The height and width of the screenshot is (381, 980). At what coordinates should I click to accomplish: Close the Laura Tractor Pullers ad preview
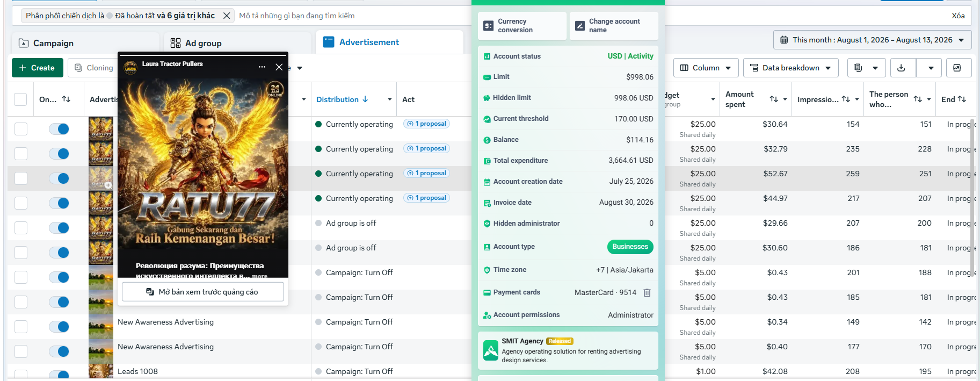279,67
